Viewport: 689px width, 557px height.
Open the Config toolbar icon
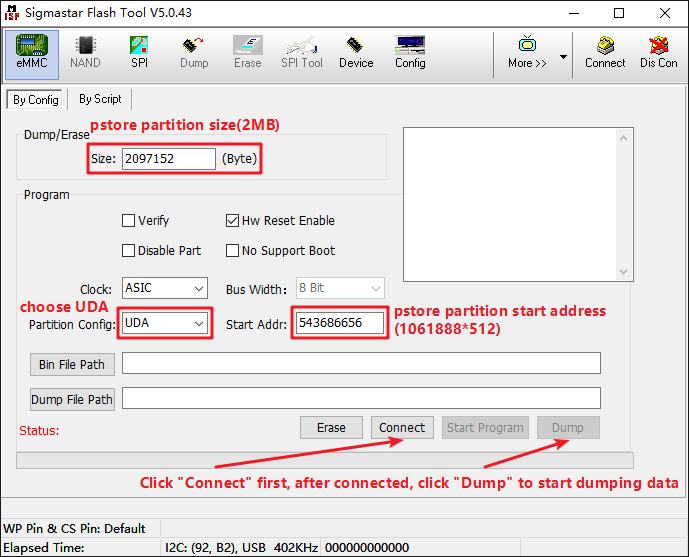click(410, 52)
